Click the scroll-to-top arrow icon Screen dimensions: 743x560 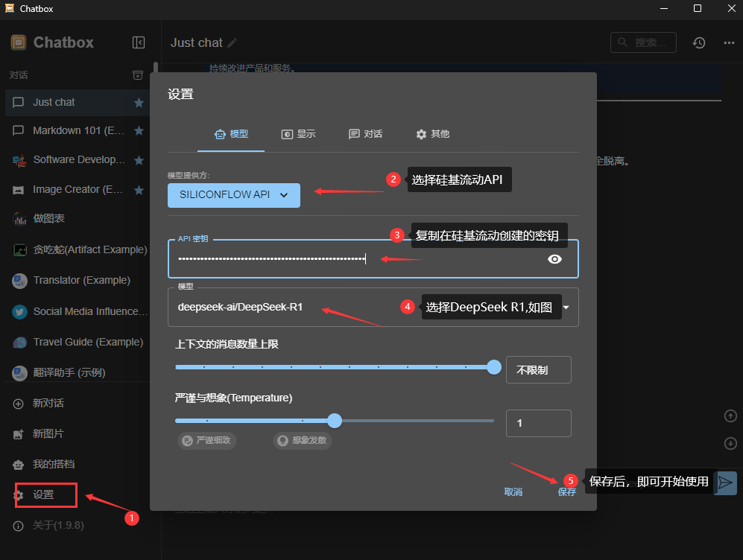coord(730,416)
